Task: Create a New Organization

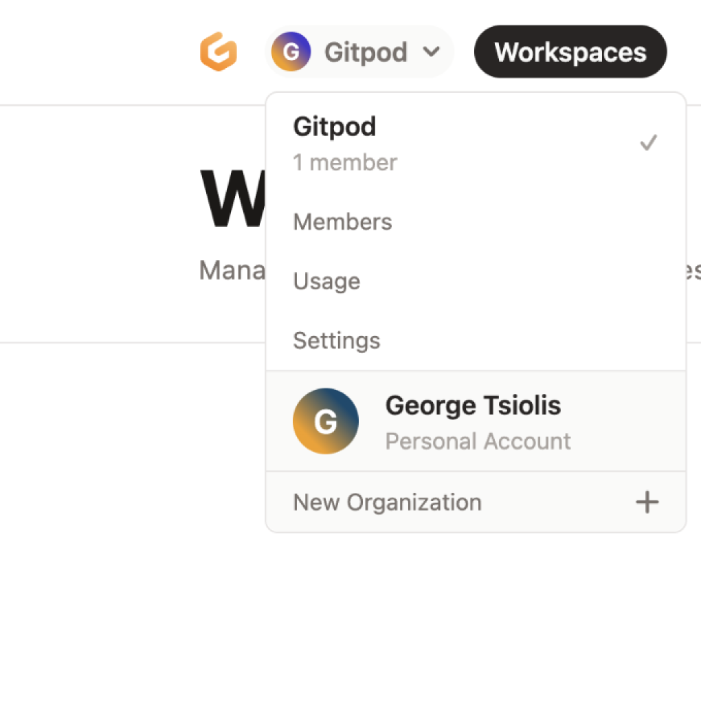Action: pyautogui.click(x=387, y=503)
